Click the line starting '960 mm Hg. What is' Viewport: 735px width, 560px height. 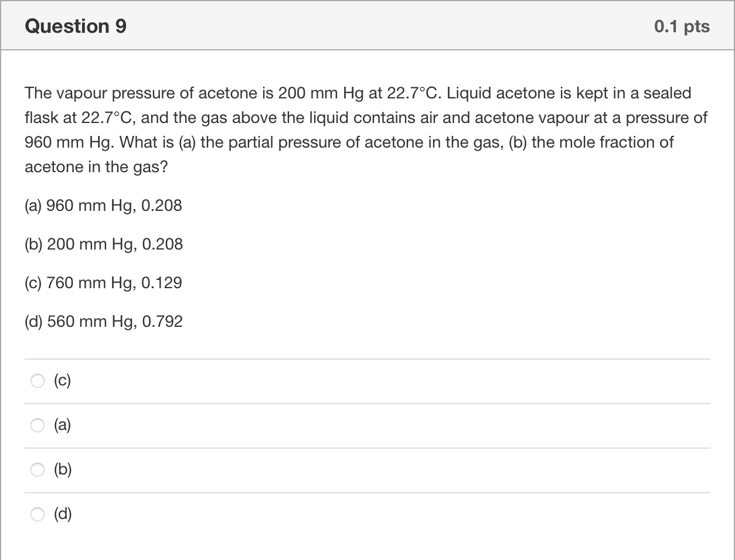(x=349, y=142)
